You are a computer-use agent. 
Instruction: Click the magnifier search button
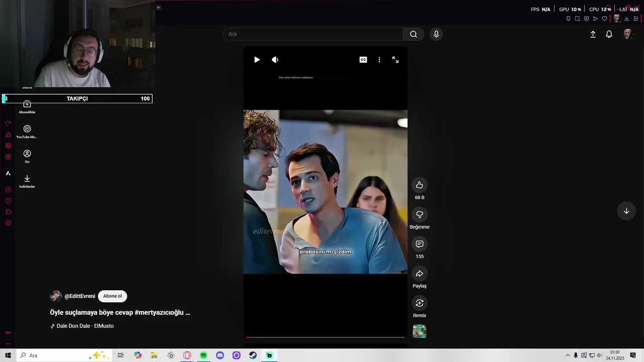[414, 34]
